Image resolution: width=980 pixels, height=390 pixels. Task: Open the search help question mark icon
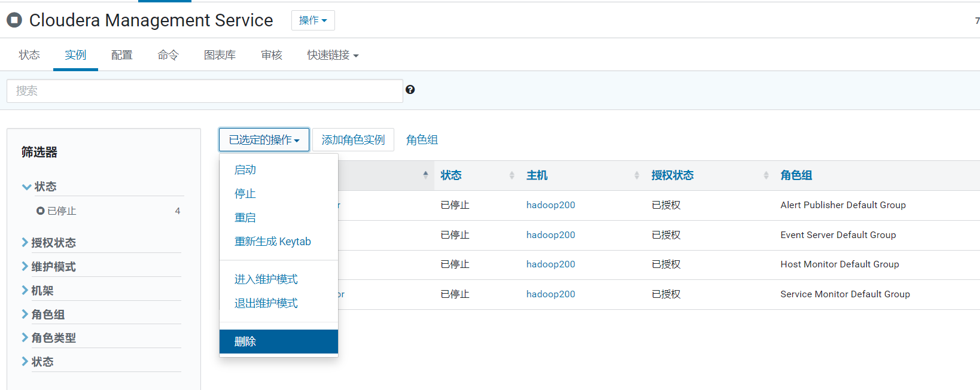tap(410, 90)
